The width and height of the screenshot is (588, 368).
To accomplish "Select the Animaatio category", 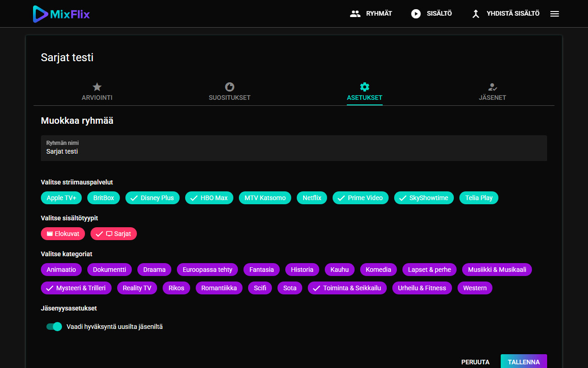I will (61, 270).
